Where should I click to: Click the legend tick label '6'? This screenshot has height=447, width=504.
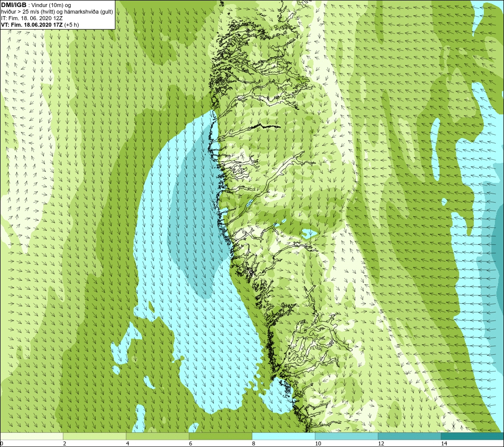[191, 443]
